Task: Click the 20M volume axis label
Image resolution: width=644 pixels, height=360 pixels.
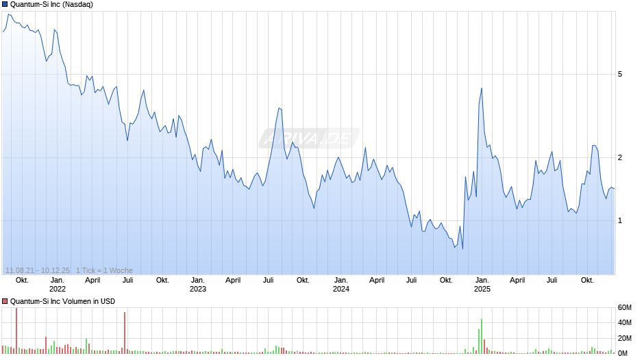Action: point(625,338)
